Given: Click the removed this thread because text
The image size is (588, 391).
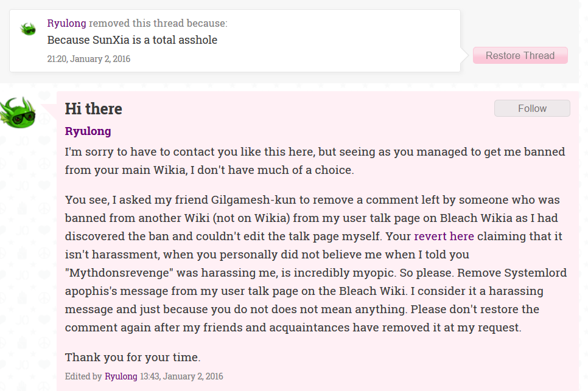Looking at the screenshot, I should point(158,23).
